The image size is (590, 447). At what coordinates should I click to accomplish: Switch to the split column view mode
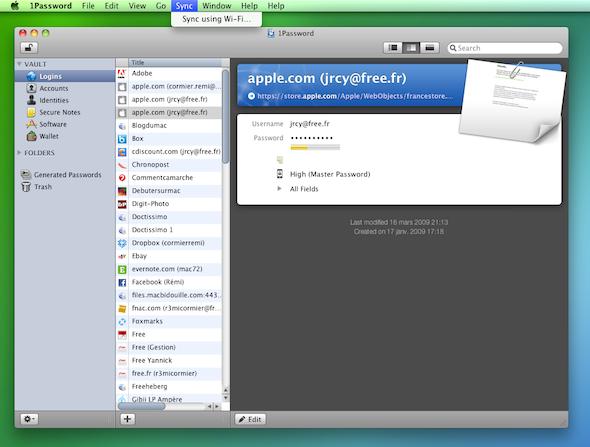(411, 48)
